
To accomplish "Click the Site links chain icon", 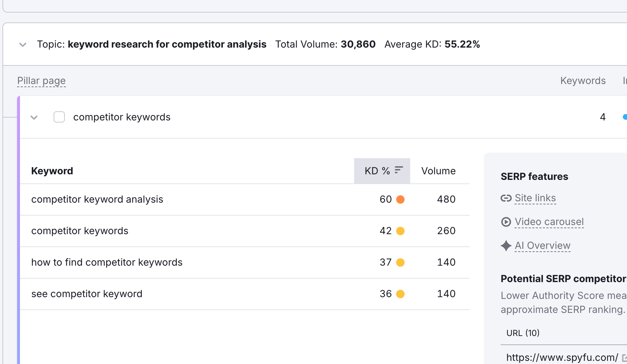I will click(x=506, y=198).
